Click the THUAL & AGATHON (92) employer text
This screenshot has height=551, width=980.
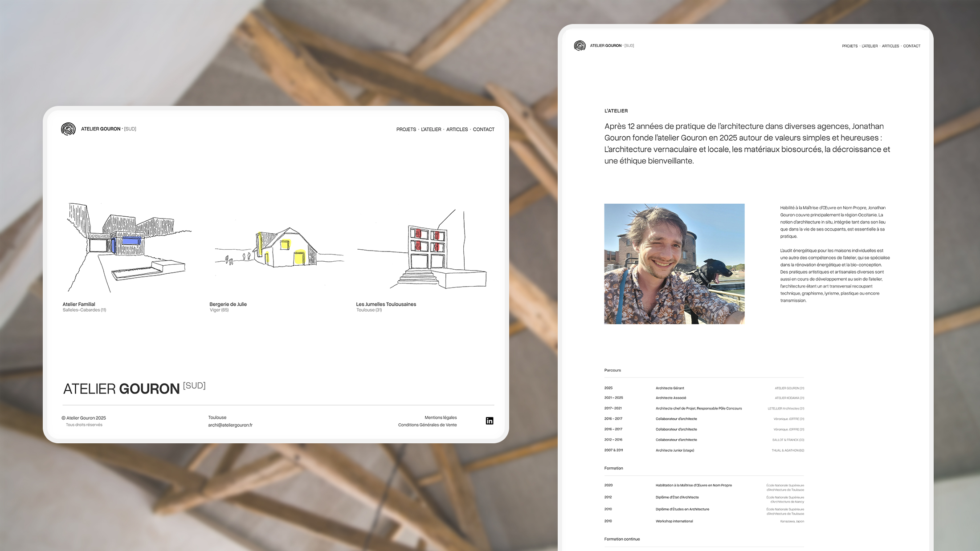point(788,450)
